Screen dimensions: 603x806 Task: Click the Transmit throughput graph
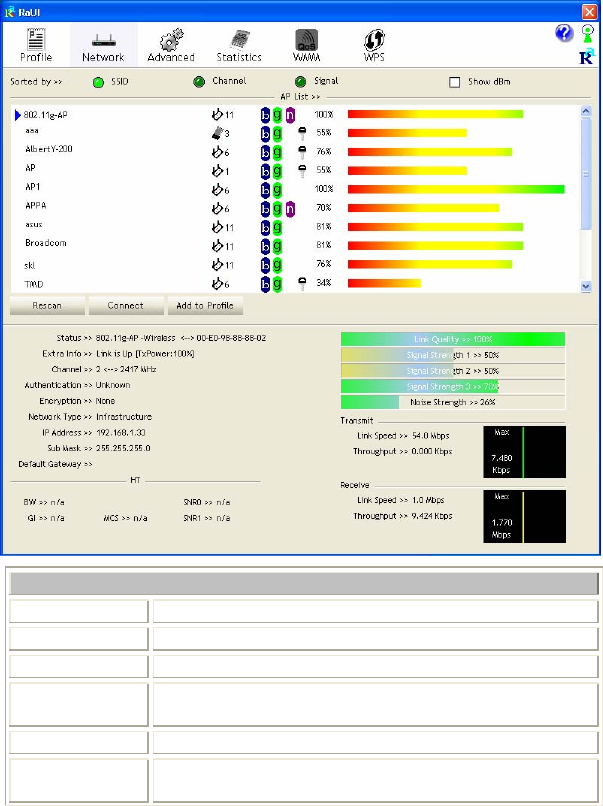click(524, 452)
